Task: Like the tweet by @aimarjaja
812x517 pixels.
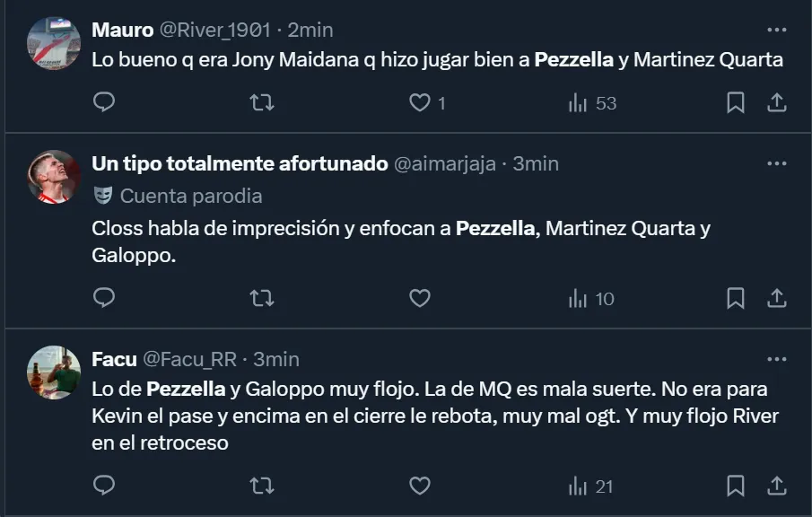Action: [420, 298]
